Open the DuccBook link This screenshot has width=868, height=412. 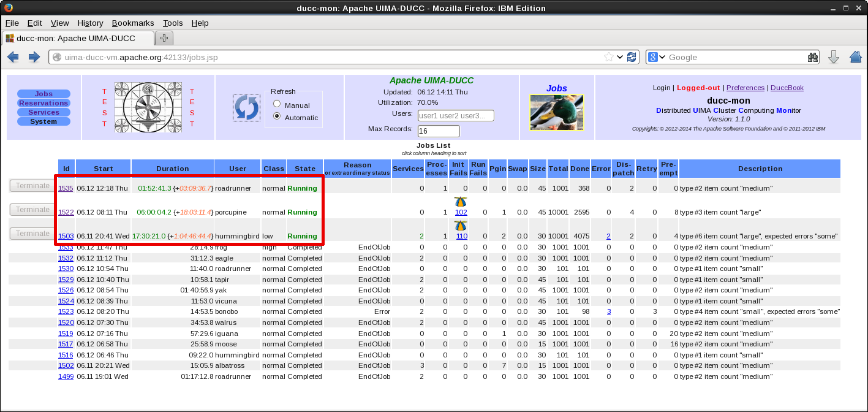tap(787, 88)
